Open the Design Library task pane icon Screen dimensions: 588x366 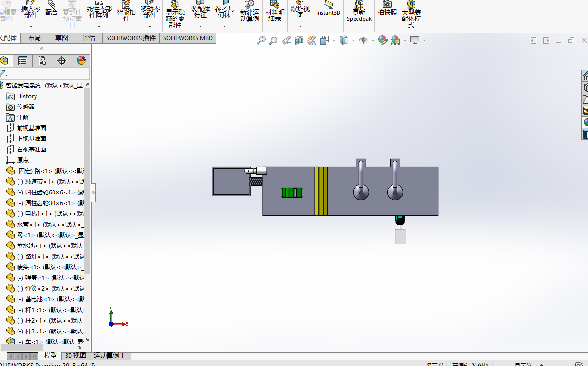click(x=586, y=87)
